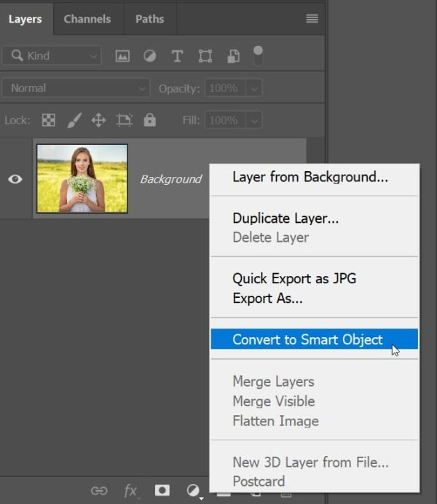This screenshot has height=504, width=437.
Task: Create new fill or adjustment layer
Action: 193,491
